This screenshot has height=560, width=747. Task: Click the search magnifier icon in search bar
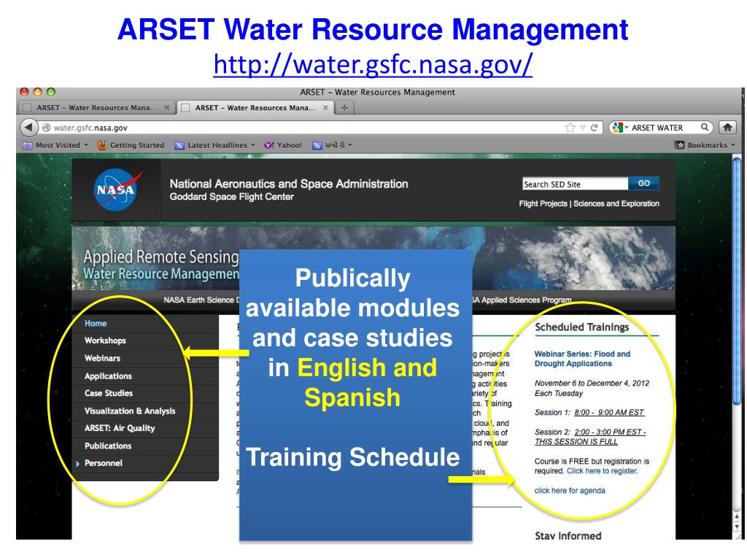[x=705, y=127]
